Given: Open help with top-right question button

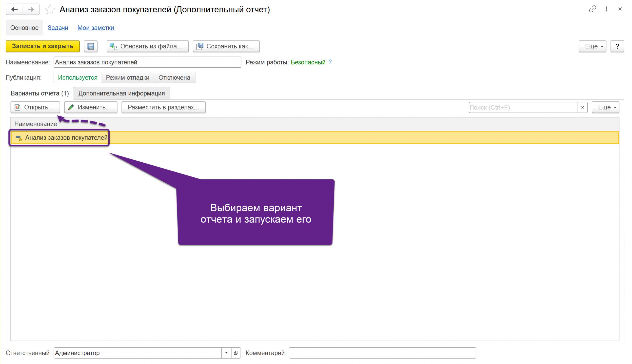Looking at the screenshot, I should click(617, 46).
